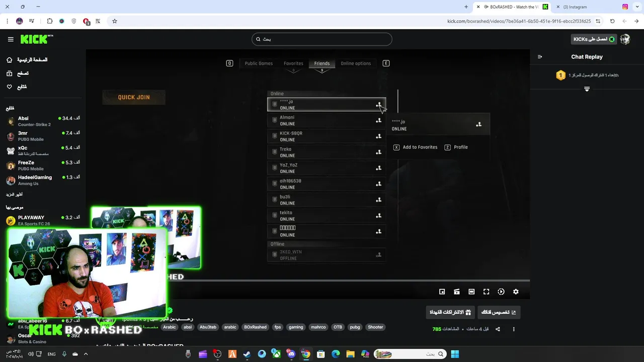Share this video
Screen dimensions: 644x362
(498, 329)
